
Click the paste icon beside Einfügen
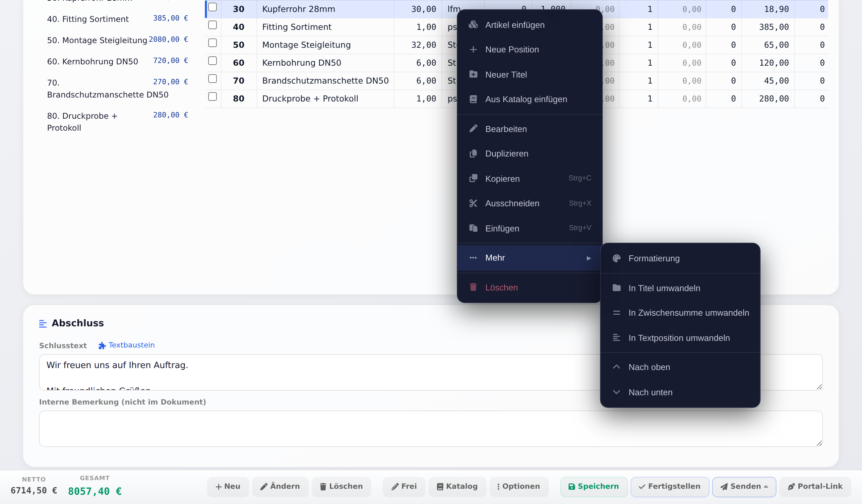point(473,228)
